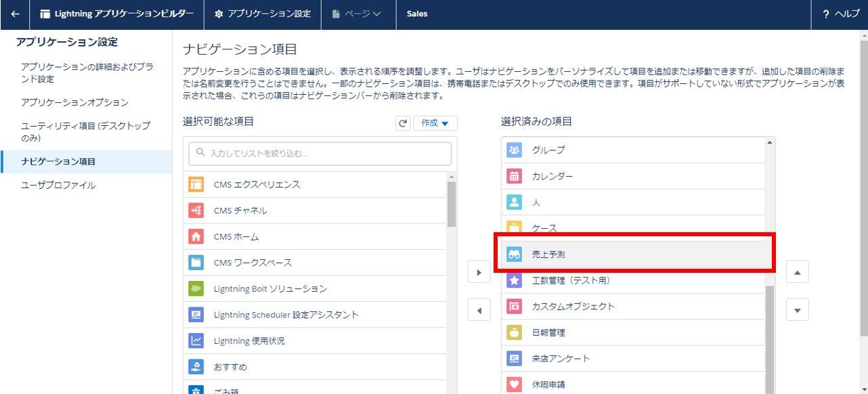The height and width of the screenshot is (394, 868).
Task: Select Lightning 使用状況 text row
Action: (x=249, y=341)
